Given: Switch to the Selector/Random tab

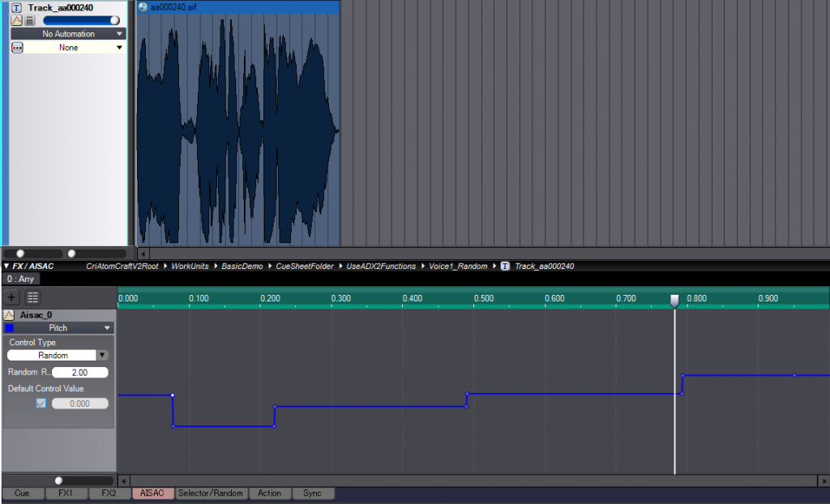Looking at the screenshot, I should [211, 493].
